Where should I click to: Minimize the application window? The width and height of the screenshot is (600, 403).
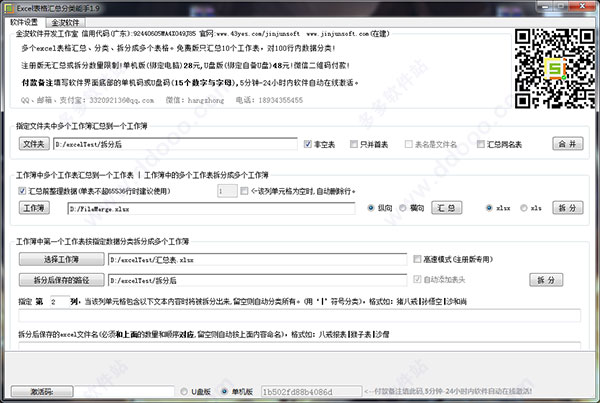pyautogui.click(x=545, y=6)
